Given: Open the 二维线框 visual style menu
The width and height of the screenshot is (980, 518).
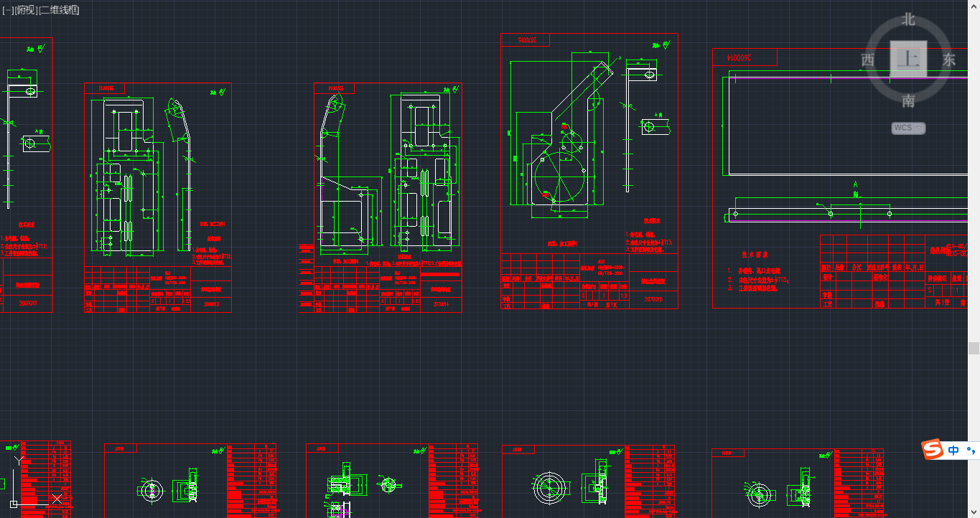Looking at the screenshot, I should point(60,10).
